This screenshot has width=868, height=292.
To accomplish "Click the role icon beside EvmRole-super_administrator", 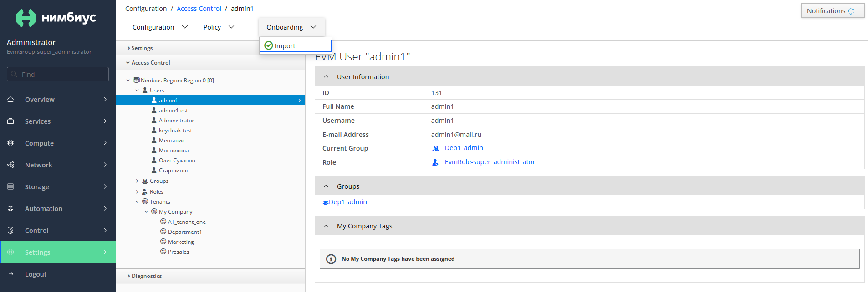I will (435, 162).
